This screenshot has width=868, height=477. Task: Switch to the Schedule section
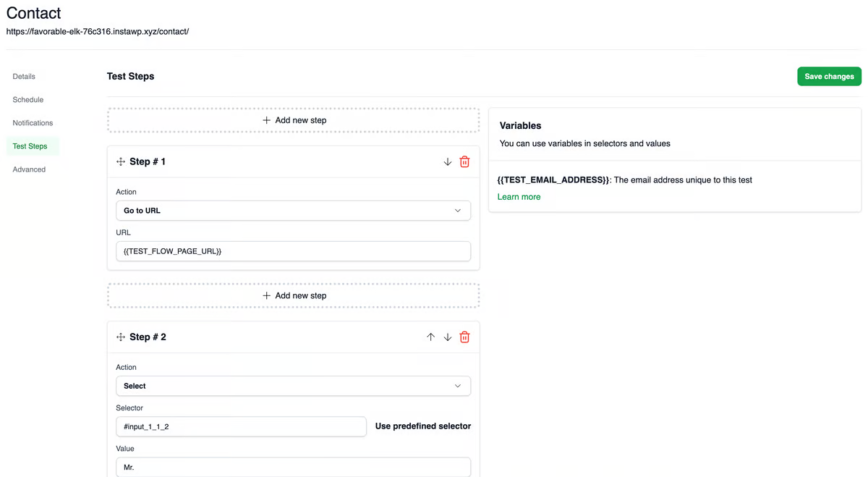click(x=27, y=99)
